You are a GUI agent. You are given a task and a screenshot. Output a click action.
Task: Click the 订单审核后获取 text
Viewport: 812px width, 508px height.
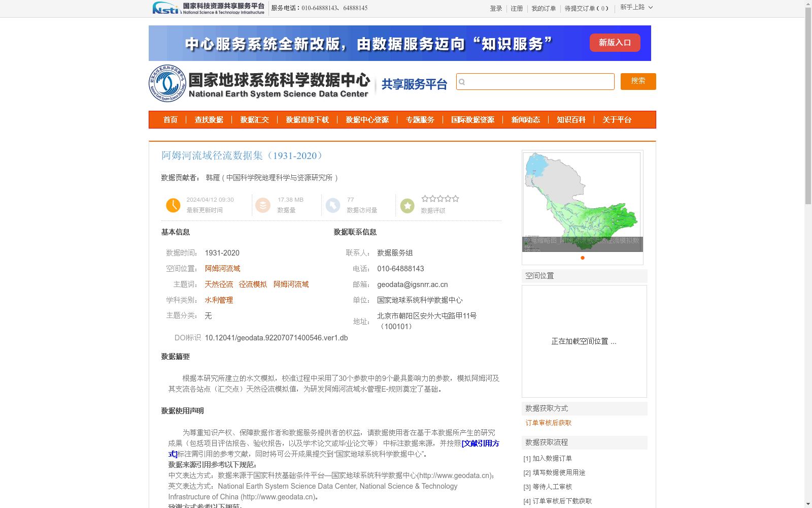[x=549, y=423]
